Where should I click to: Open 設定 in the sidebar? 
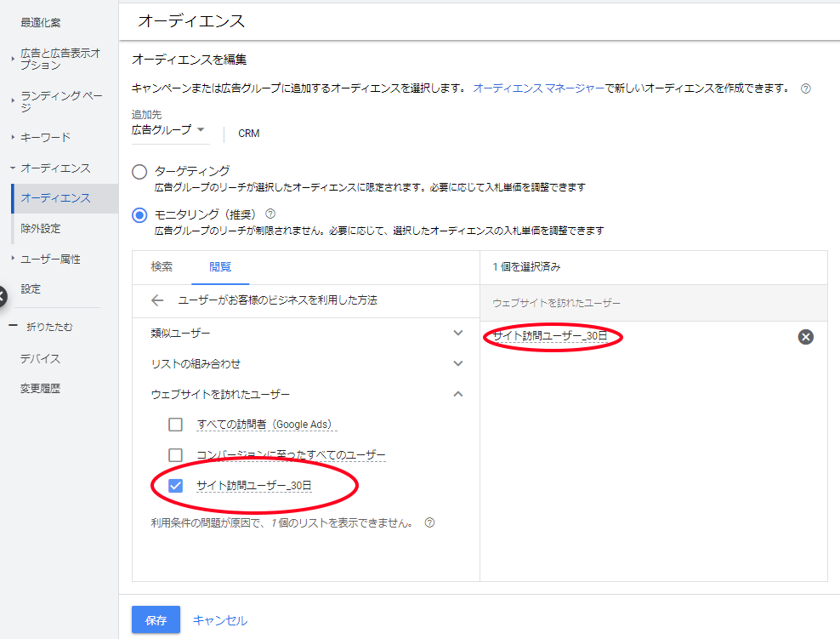coord(31,289)
